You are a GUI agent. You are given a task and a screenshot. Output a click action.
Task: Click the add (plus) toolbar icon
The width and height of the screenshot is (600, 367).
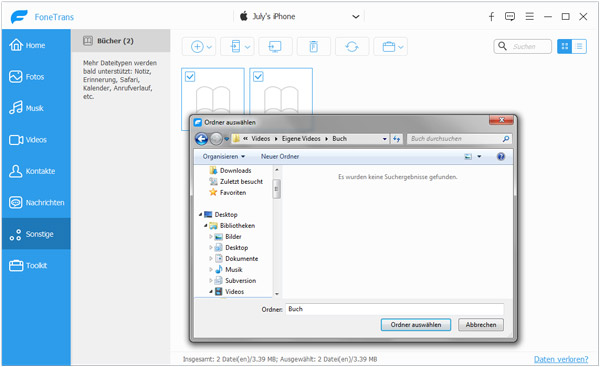click(x=197, y=47)
